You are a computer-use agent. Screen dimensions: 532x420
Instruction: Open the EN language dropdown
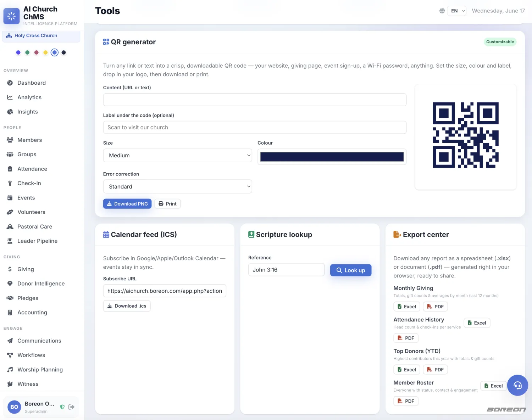coord(457,11)
